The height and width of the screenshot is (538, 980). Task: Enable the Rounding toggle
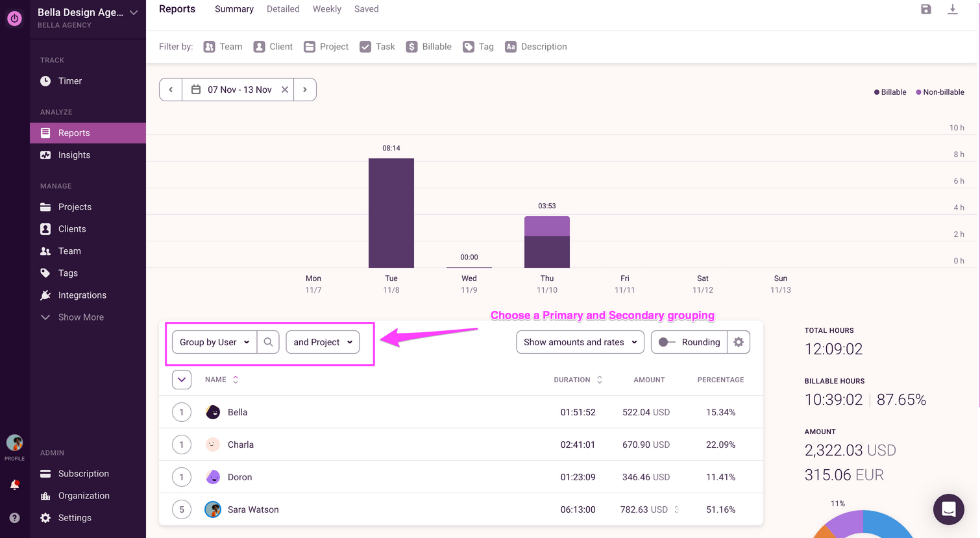[667, 342]
